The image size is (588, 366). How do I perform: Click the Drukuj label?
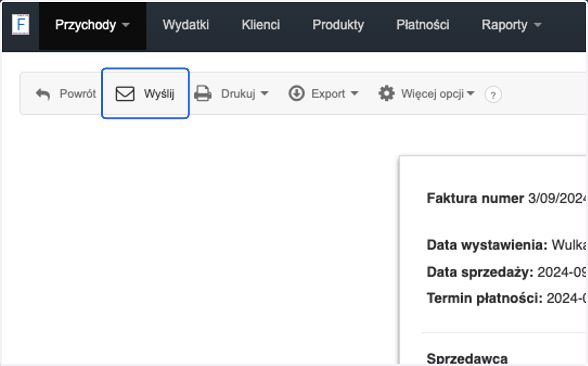238,94
